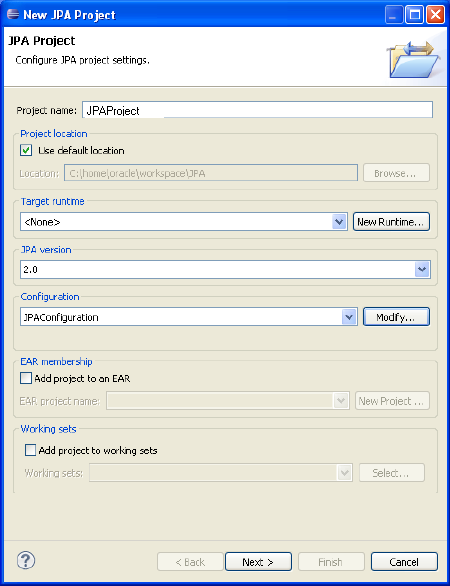Click the disabled Browse... button
The image size is (450, 586).
(x=396, y=173)
